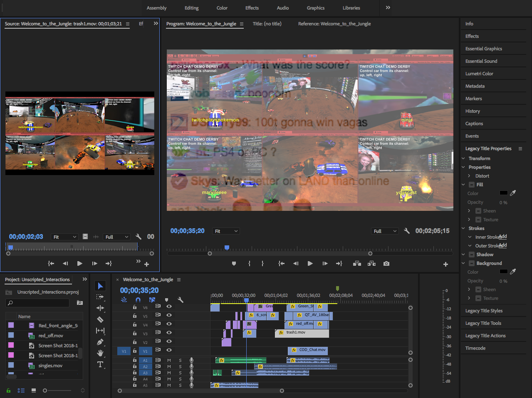Solo the A2 audio track
The height and width of the screenshot is (398, 532).
point(180,366)
